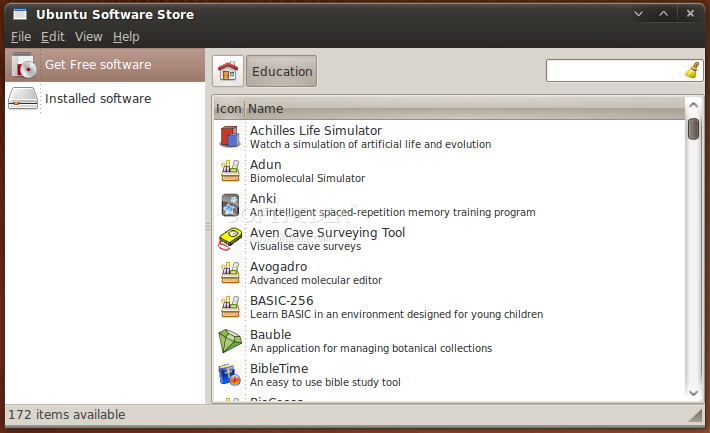Click the scrollbar up arrow
The image size is (710, 433).
point(693,105)
